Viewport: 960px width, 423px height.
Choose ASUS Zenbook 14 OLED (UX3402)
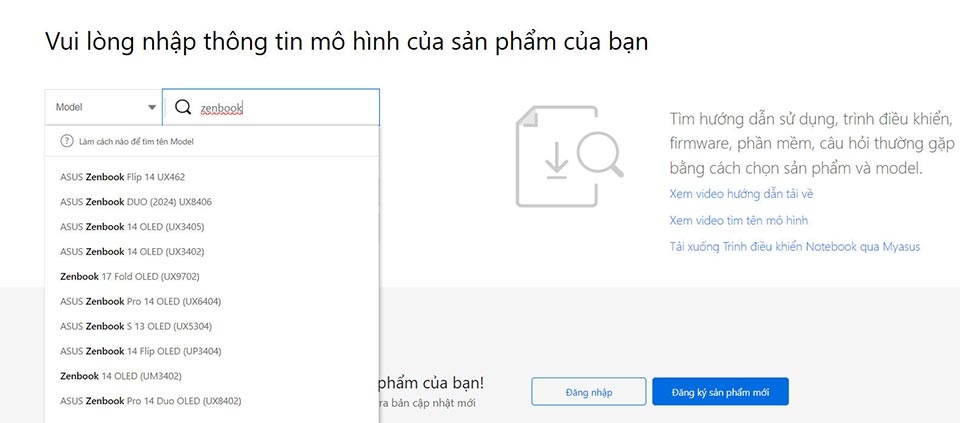(x=132, y=252)
